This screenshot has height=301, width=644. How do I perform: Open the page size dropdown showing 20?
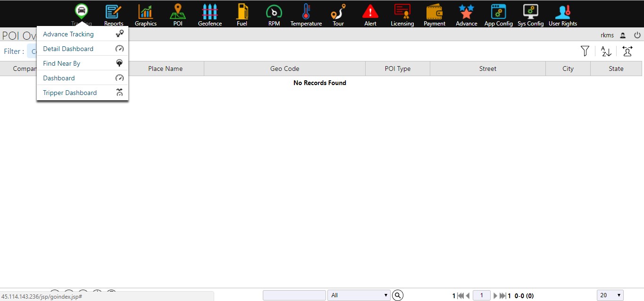610,295
